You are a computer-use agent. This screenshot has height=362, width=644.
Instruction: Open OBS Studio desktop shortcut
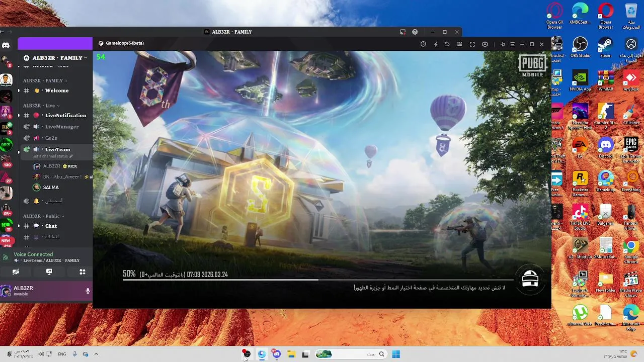coord(580,47)
